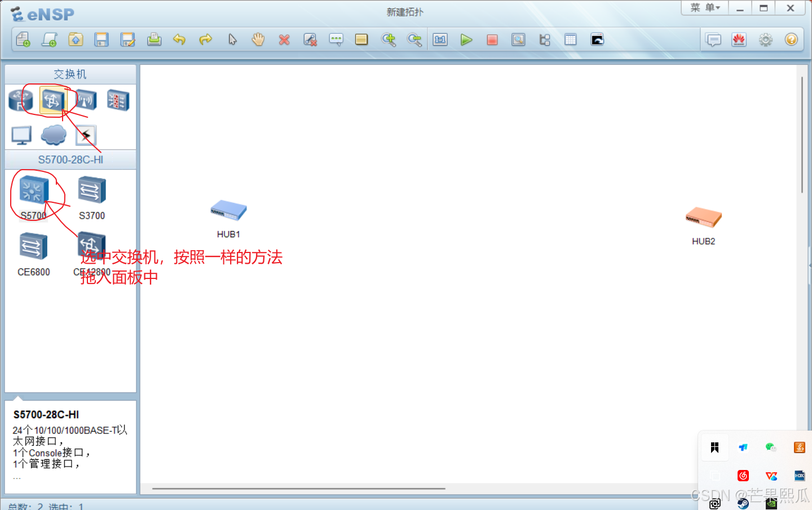
Task: Save the current topology
Action: coord(101,39)
